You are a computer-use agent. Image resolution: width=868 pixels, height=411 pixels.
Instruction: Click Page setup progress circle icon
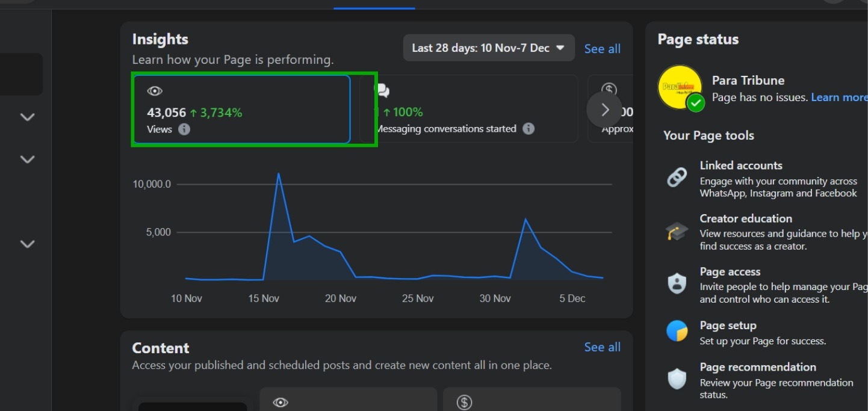677,331
